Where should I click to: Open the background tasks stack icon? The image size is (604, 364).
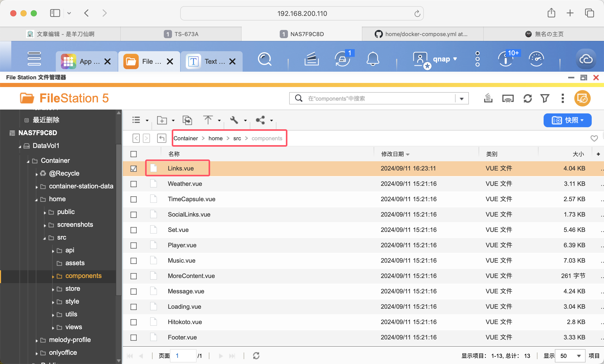311,59
